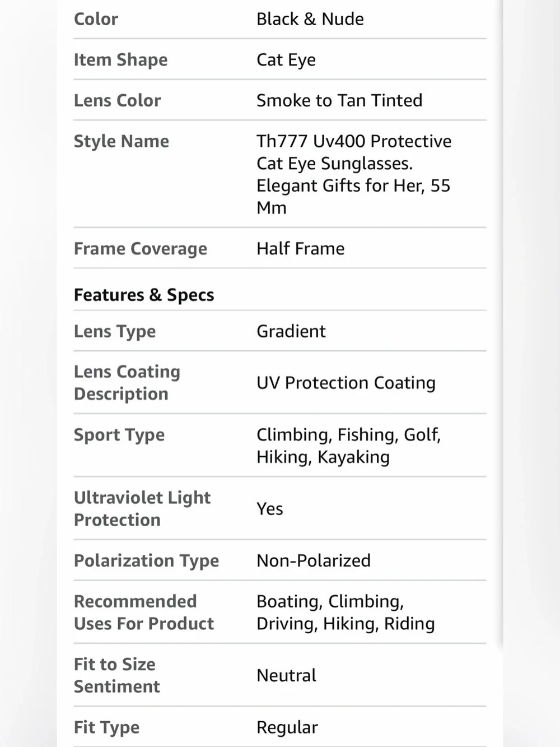Select the Lens Coating Description label
This screenshot has width=560, height=747.
[x=127, y=383]
